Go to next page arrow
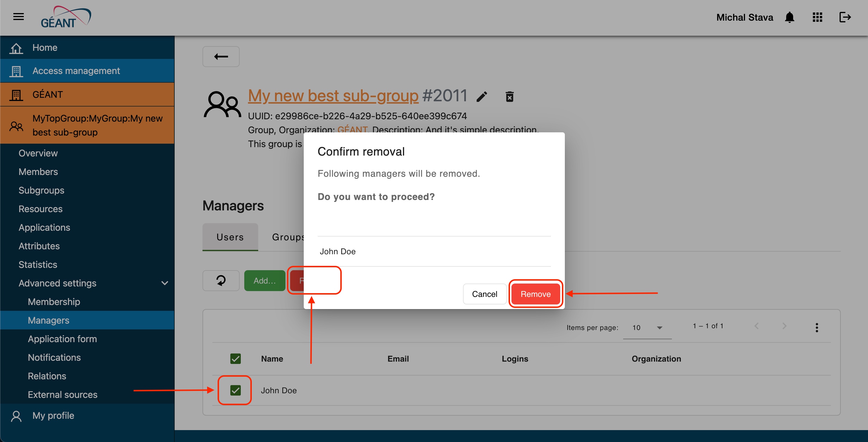Viewport: 868px width, 442px height. point(784,326)
